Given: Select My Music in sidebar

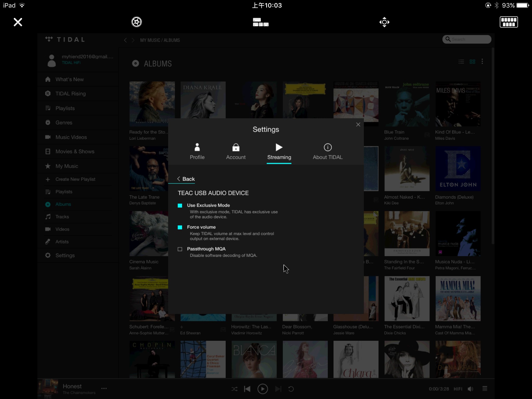Looking at the screenshot, I should coord(78,166).
